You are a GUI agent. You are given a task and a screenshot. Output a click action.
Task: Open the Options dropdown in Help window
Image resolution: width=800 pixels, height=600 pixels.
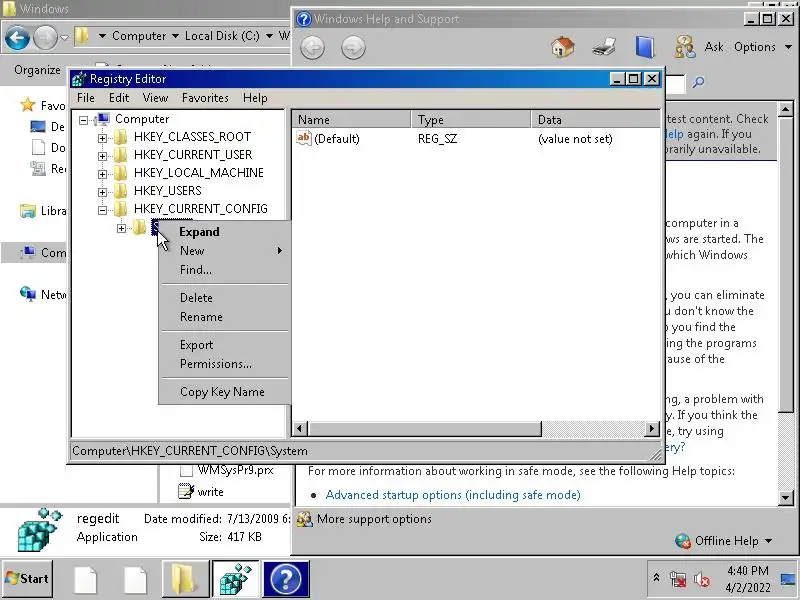tap(763, 47)
